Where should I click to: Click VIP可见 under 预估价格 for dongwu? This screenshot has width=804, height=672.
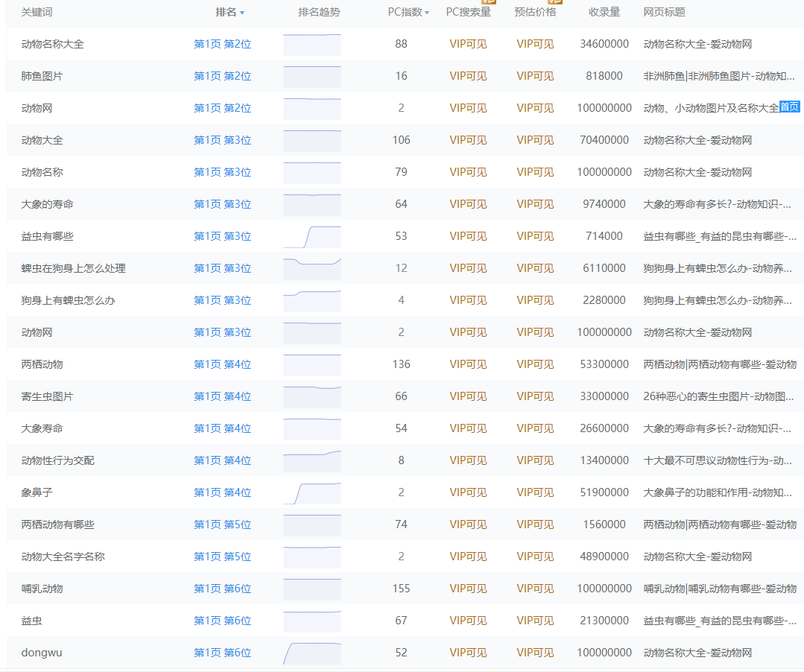535,653
